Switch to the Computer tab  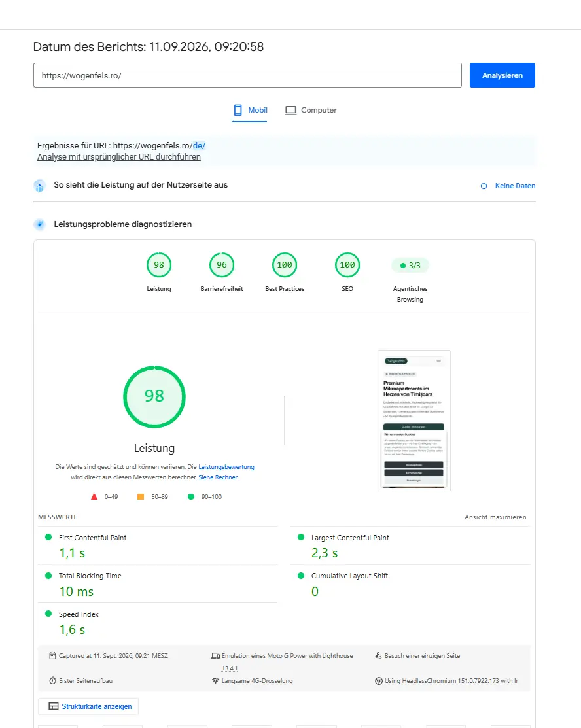(311, 111)
